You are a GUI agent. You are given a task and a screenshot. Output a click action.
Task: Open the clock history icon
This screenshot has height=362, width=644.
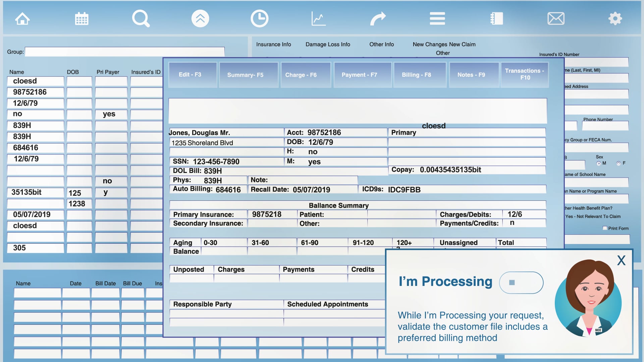(x=259, y=19)
